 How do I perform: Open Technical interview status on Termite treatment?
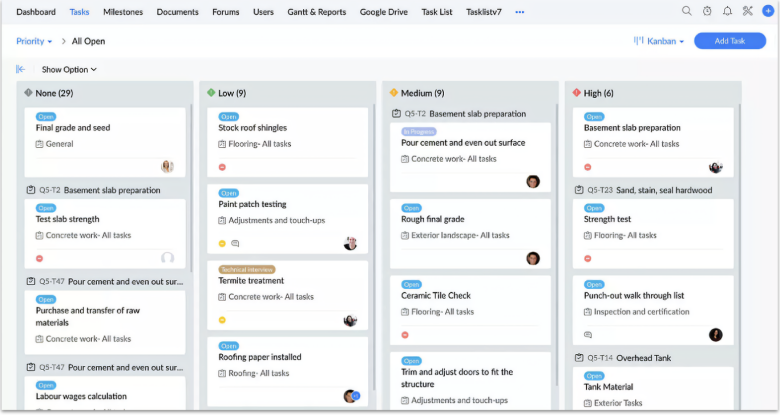(x=247, y=269)
